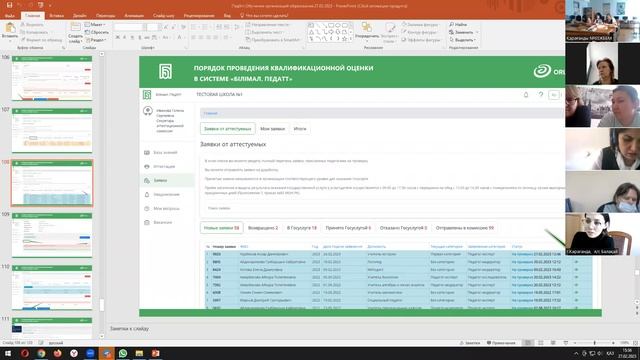Open the font name combo box
Screen dimensions: 640x360
pos(130,27)
